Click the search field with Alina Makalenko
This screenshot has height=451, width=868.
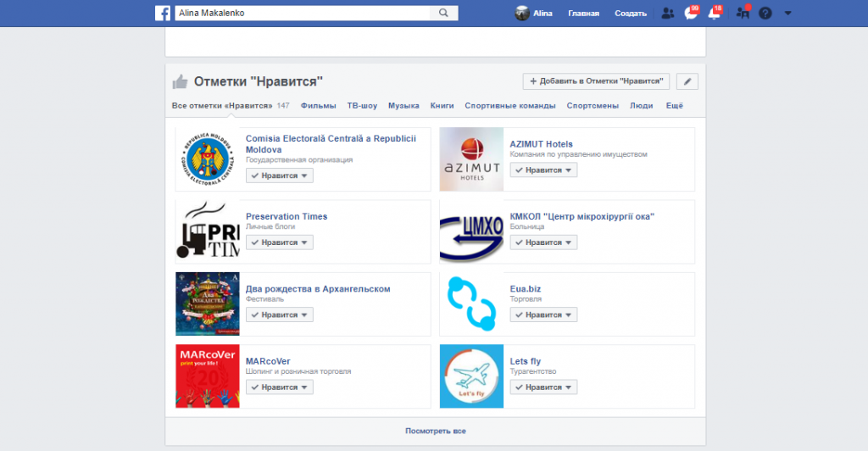click(x=302, y=13)
